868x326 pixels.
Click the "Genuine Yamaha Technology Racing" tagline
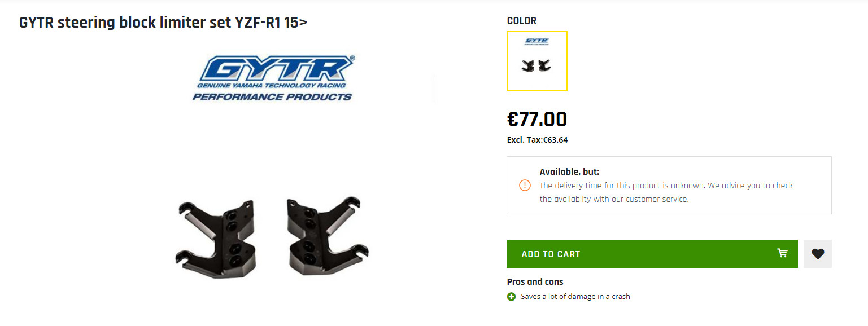(x=272, y=86)
